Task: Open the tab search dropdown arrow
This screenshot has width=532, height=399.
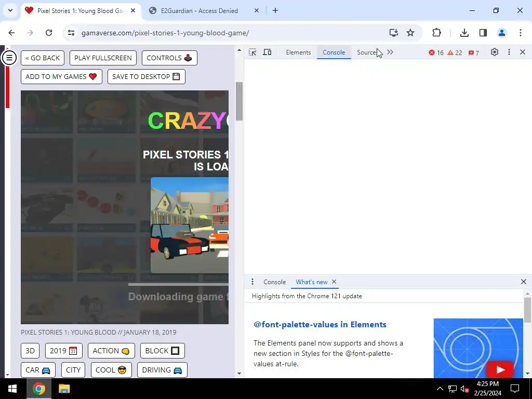Action: click(10, 10)
